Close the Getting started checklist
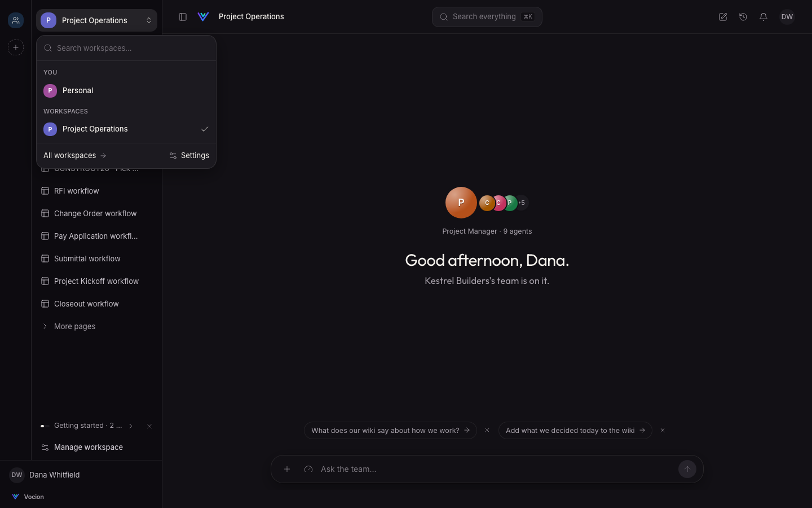This screenshot has height=508, width=812. click(149, 426)
